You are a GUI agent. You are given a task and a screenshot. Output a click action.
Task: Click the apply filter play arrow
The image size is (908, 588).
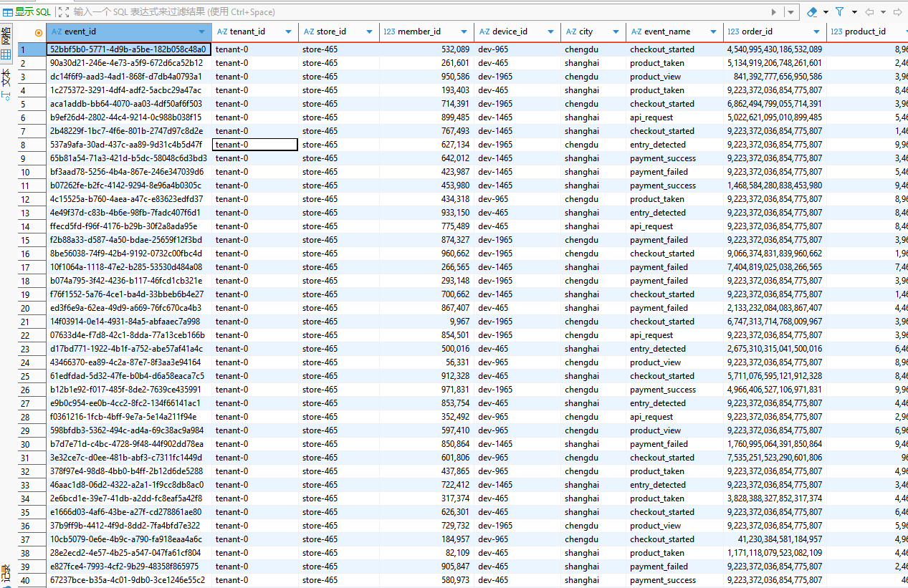[774, 12]
